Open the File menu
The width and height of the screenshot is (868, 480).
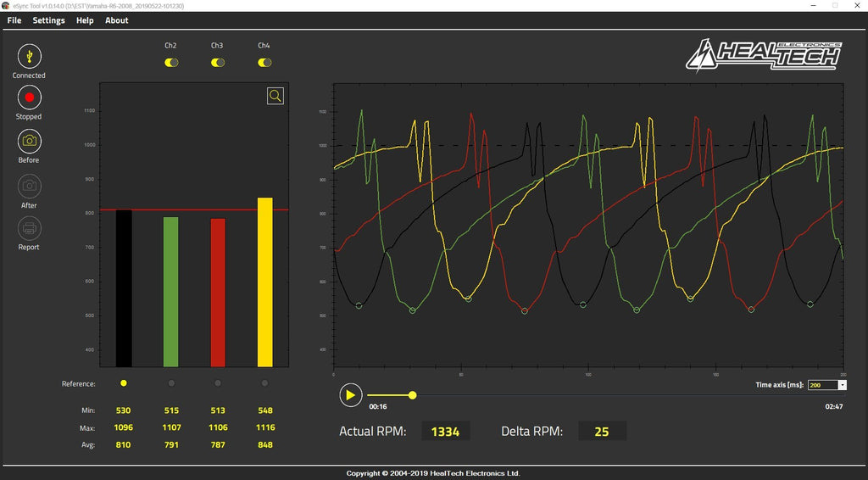14,20
